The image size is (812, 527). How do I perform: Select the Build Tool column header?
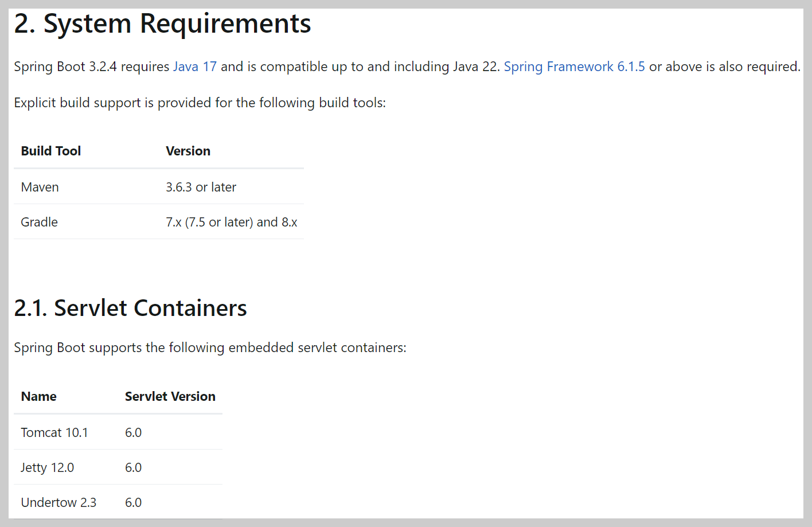tap(51, 151)
